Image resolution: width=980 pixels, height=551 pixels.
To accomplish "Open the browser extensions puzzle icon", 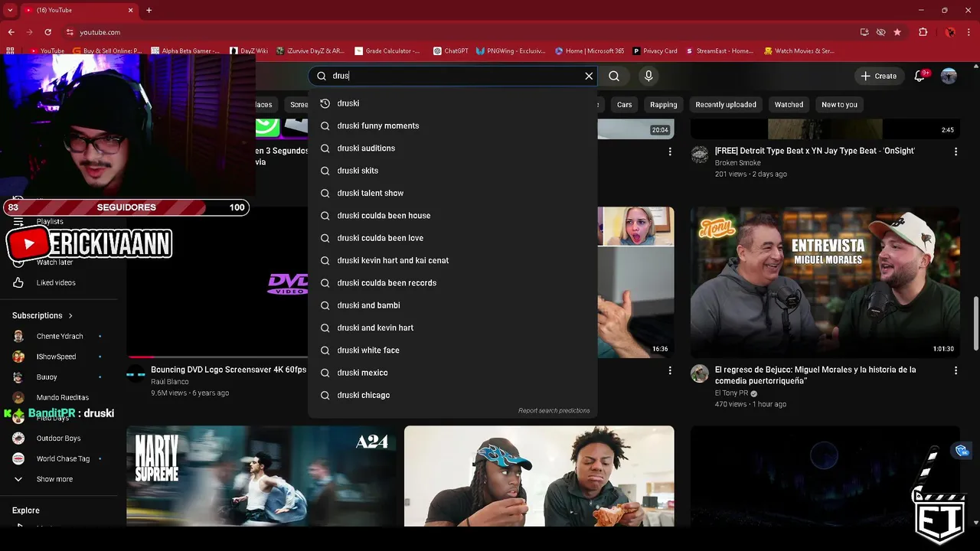I will [923, 32].
